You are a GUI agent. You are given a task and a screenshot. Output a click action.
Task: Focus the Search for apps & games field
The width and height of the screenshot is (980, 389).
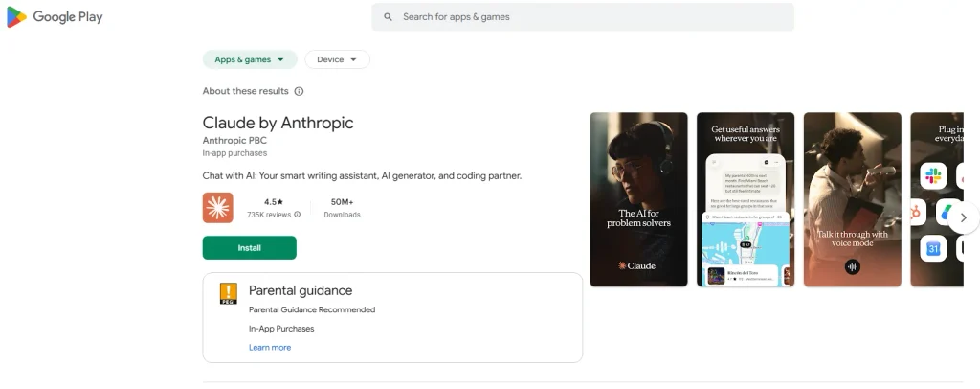[583, 17]
